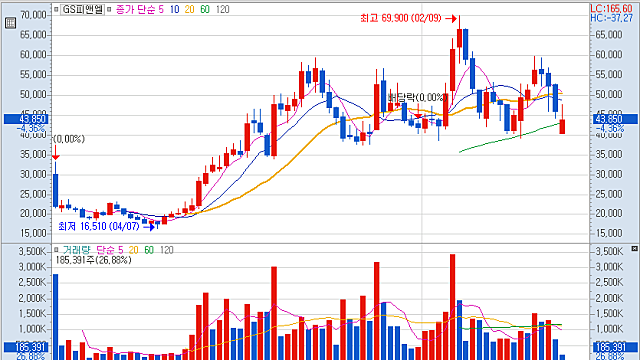
Task: Select price moving average 5 legend
Action: coord(161,9)
